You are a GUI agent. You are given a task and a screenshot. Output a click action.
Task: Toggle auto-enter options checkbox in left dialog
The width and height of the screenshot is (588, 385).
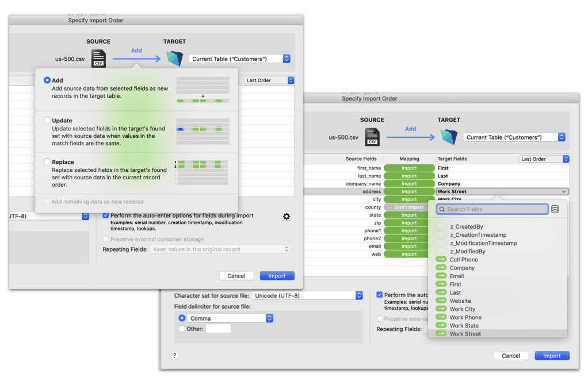106,215
